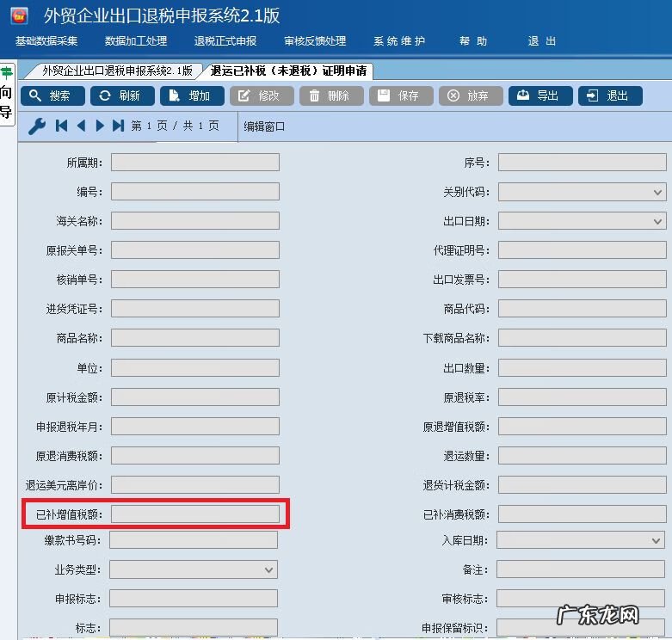
Task: Click the 放弃 discard button
Action: (x=471, y=95)
